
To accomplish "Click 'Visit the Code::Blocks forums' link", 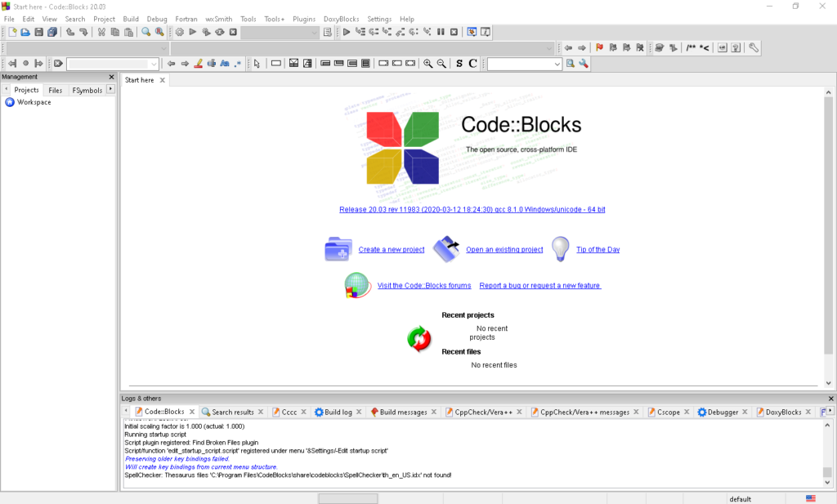I will (x=424, y=285).
